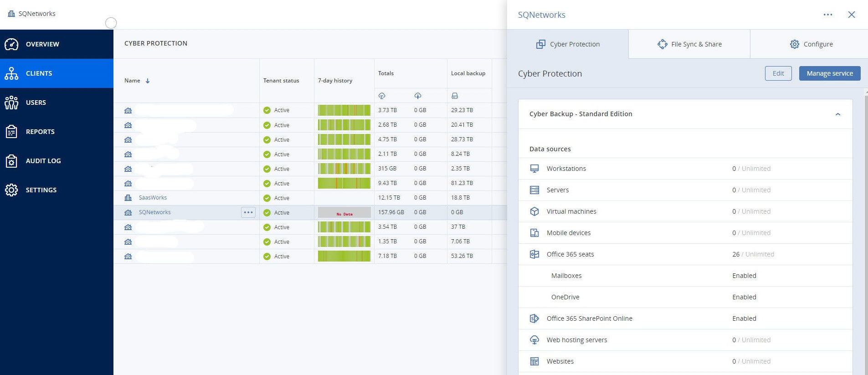This screenshot has width=868, height=375.
Task: Click the Office 365 SharePoint Online icon
Action: 534,318
